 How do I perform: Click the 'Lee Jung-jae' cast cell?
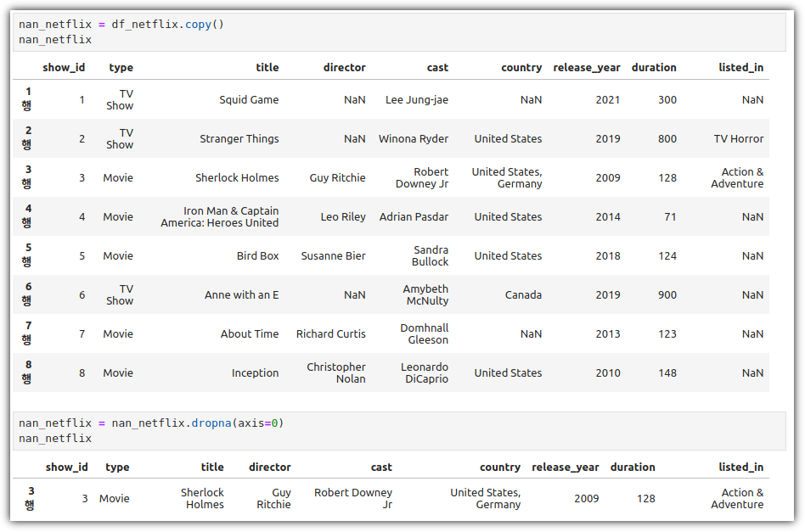[417, 99]
